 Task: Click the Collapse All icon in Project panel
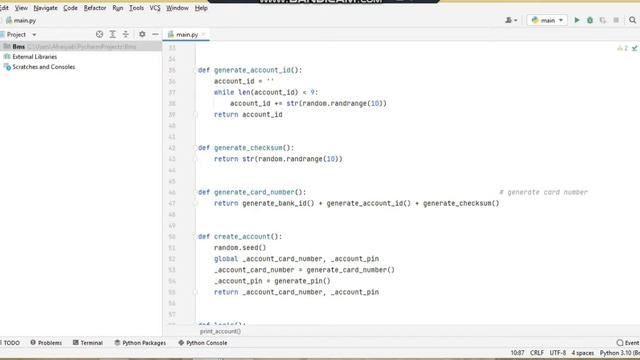[126, 34]
